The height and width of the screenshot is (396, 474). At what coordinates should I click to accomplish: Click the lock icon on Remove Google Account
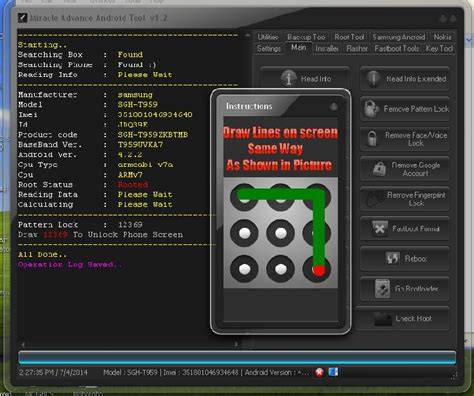(x=379, y=169)
